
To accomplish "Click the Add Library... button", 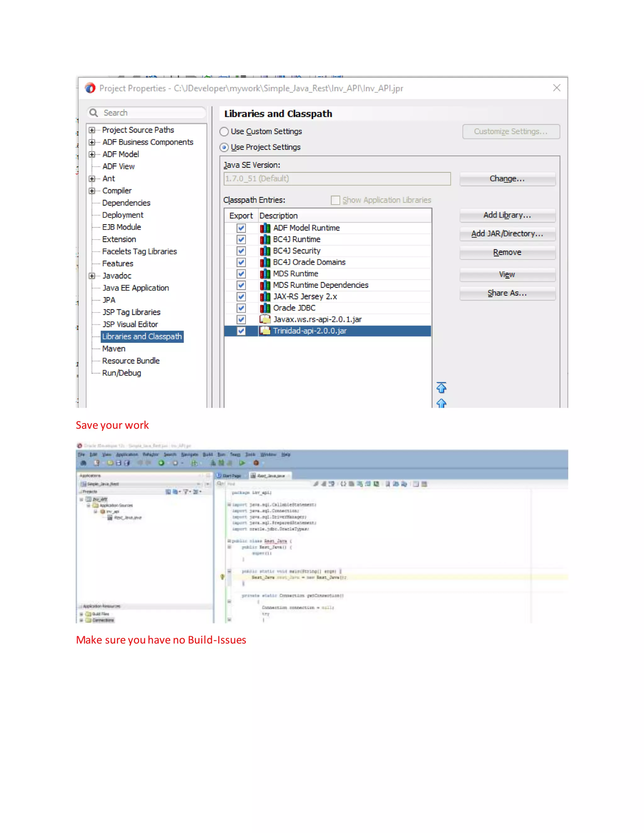I will (507, 215).
